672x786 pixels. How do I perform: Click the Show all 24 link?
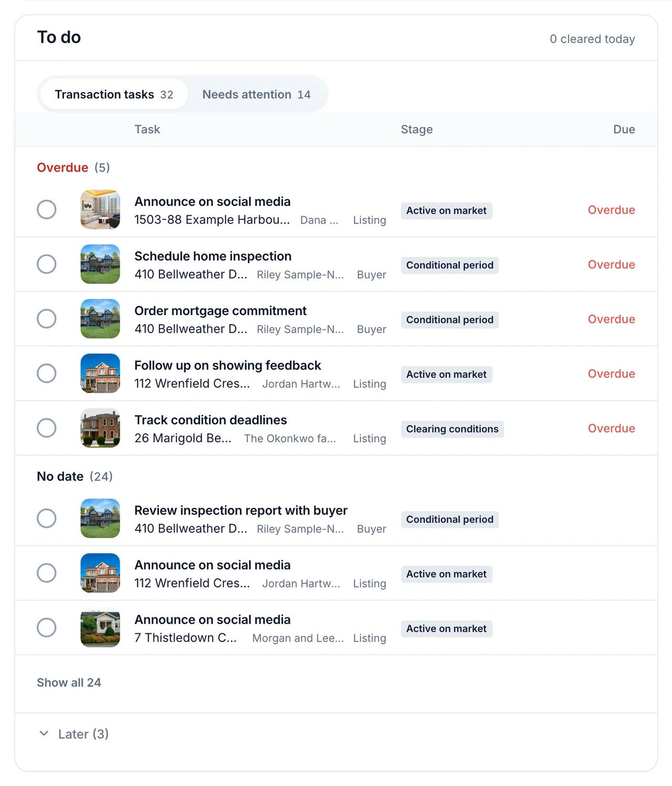pyautogui.click(x=69, y=683)
